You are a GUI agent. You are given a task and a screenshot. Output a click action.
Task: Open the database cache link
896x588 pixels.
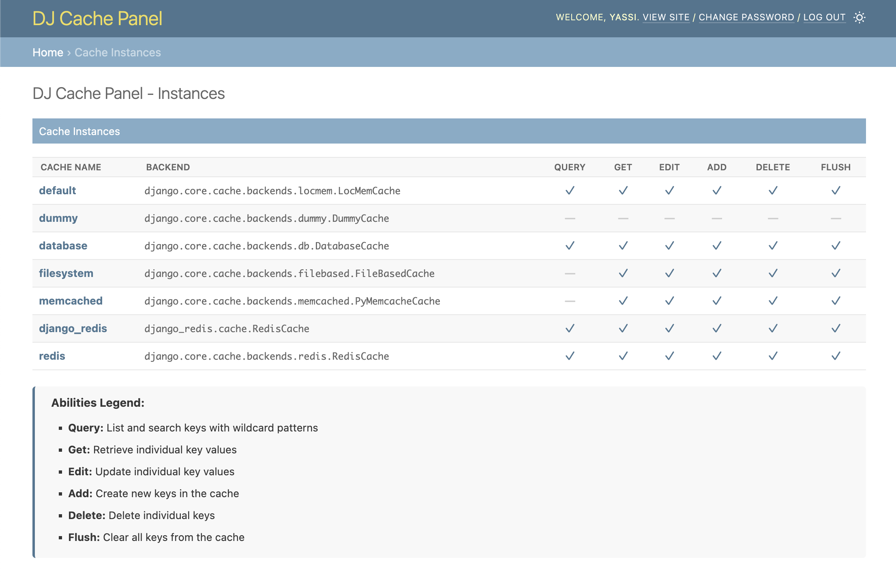click(x=63, y=246)
